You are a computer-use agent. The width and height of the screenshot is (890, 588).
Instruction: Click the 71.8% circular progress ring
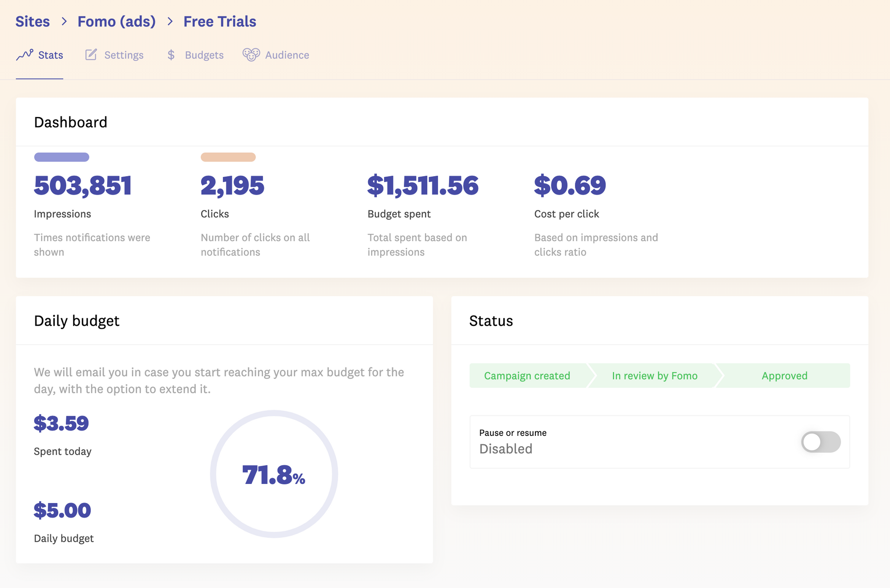point(274,474)
